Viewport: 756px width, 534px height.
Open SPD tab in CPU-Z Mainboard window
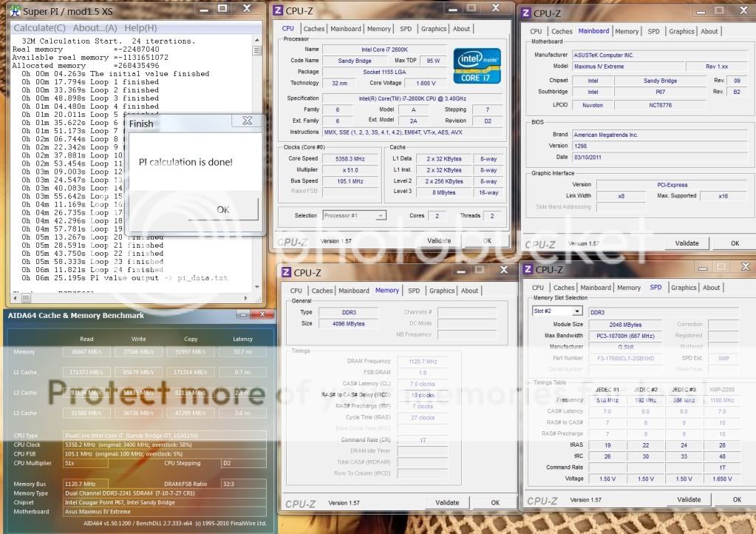tap(653, 31)
